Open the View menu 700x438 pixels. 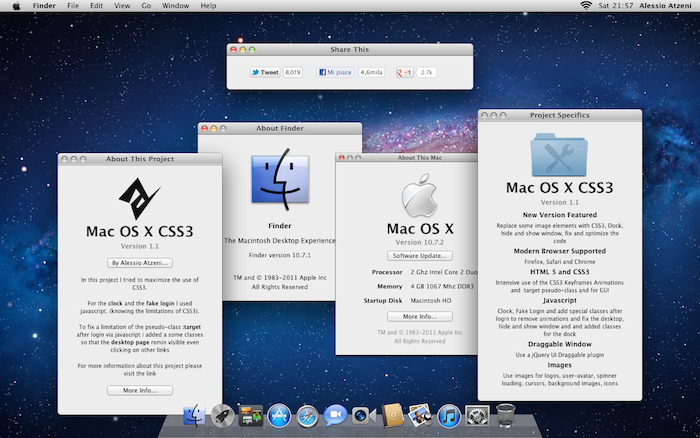[x=122, y=6]
